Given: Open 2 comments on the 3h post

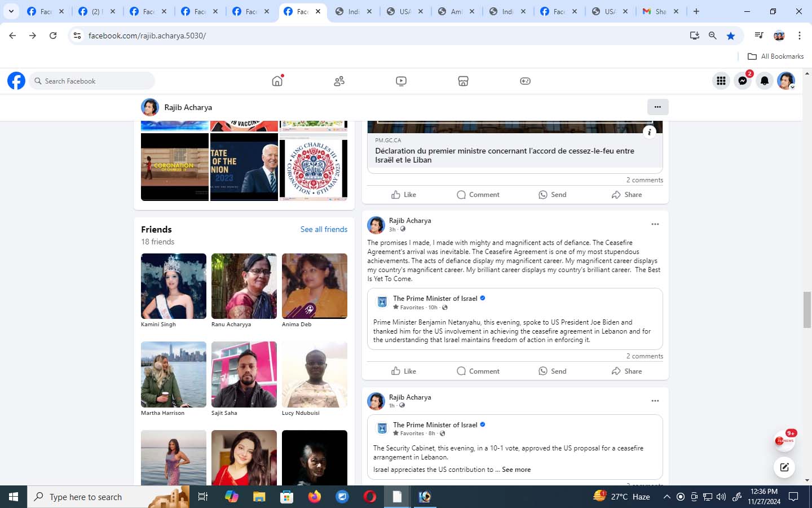Looking at the screenshot, I should (645, 356).
